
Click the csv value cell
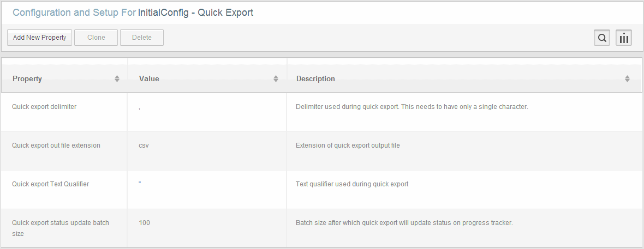207,150
